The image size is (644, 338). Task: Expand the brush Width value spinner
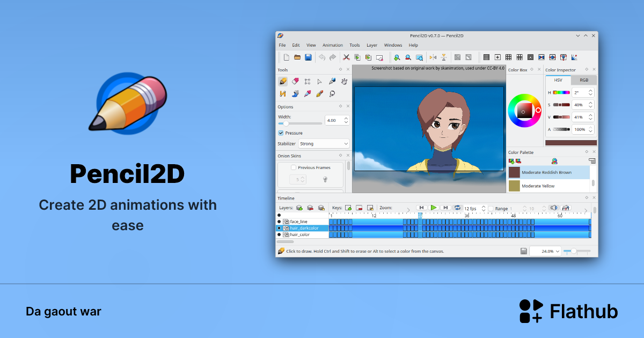345,120
